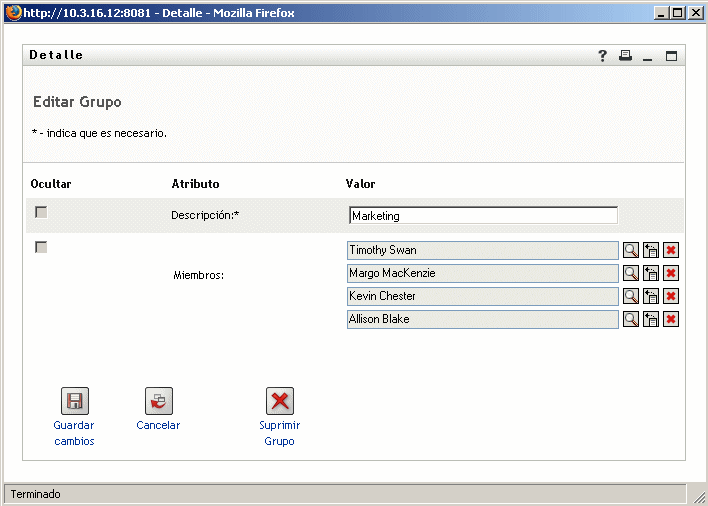
Task: Check the Ocultar box for Miembros
Action: pyautogui.click(x=41, y=247)
